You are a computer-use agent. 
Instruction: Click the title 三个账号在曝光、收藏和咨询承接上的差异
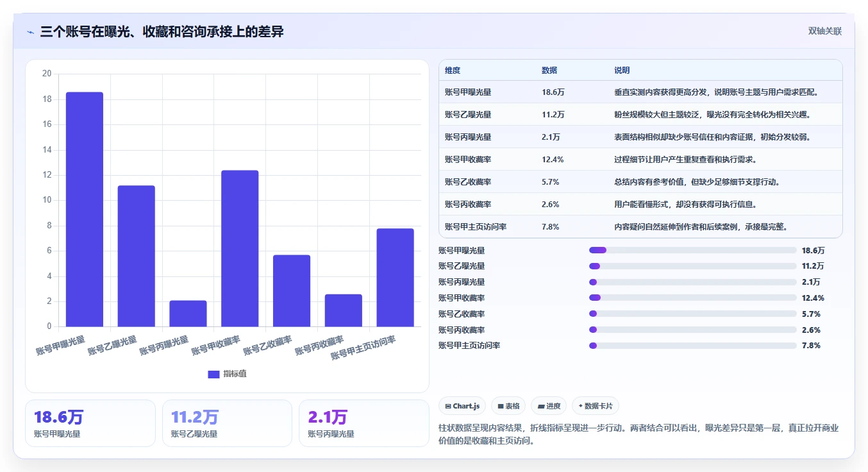coord(162,31)
